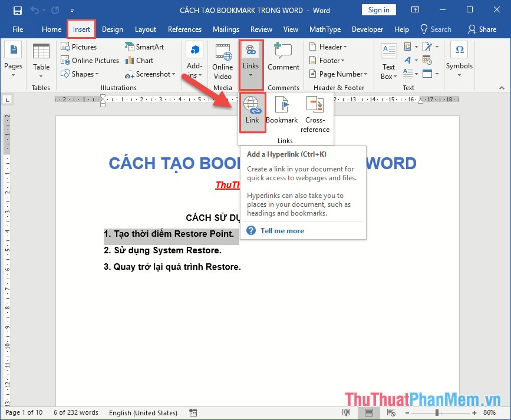Open the MathType tab
This screenshot has height=420, width=511.
(x=325, y=29)
